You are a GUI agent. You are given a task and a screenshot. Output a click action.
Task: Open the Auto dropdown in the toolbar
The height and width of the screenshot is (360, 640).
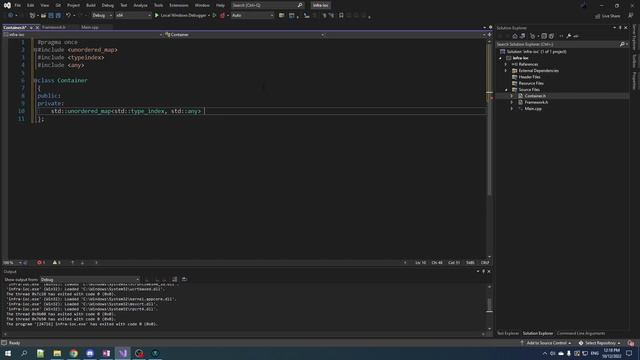pos(252,16)
